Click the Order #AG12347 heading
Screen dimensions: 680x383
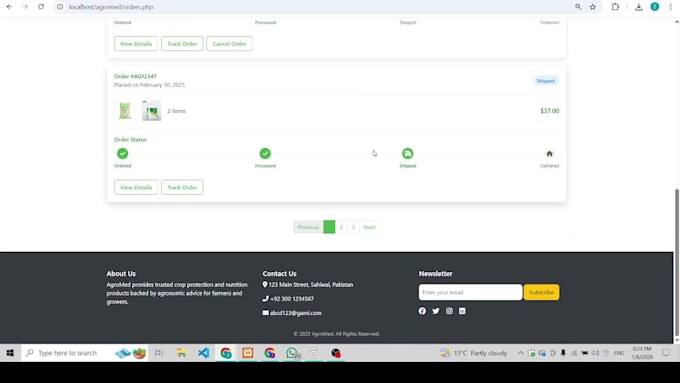(135, 76)
